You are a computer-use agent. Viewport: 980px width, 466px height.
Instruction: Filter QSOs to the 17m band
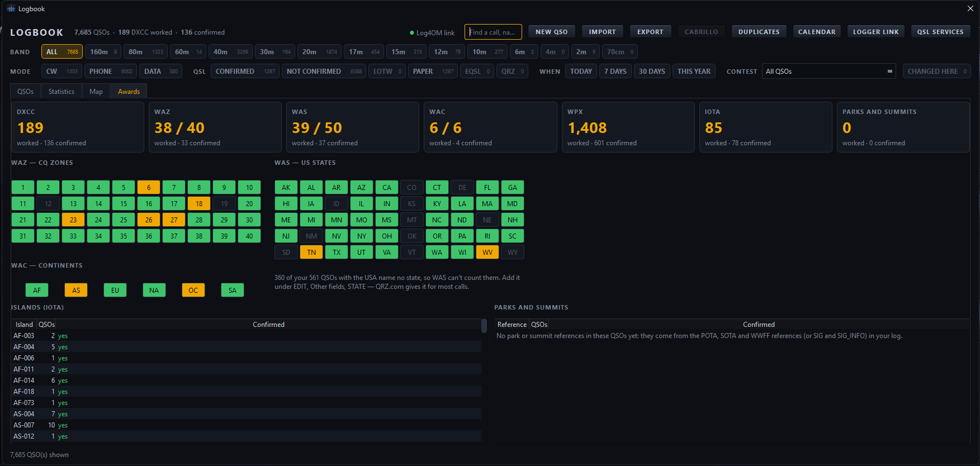click(364, 52)
